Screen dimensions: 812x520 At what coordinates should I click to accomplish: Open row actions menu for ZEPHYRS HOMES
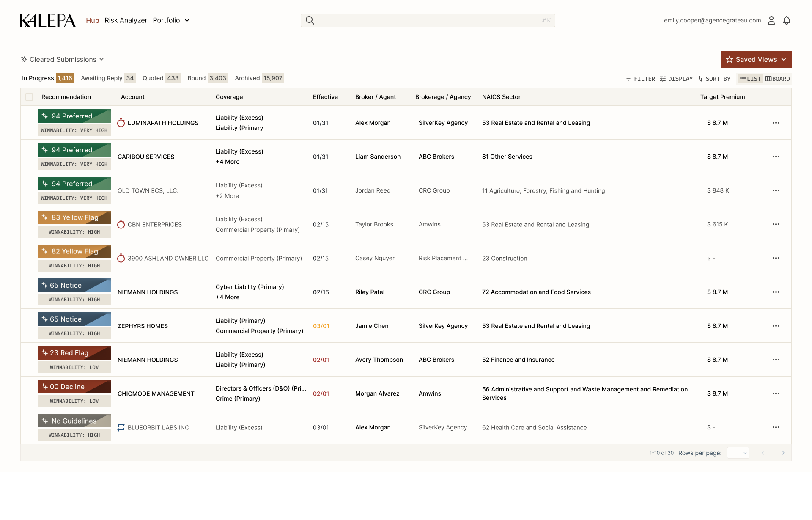point(776,326)
